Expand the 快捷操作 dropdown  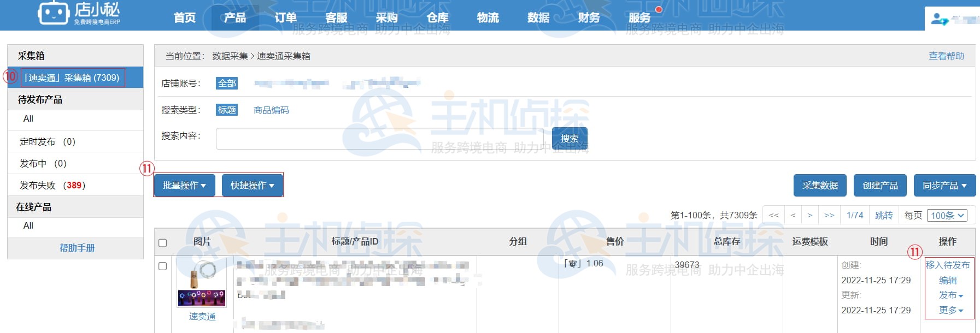tap(253, 186)
